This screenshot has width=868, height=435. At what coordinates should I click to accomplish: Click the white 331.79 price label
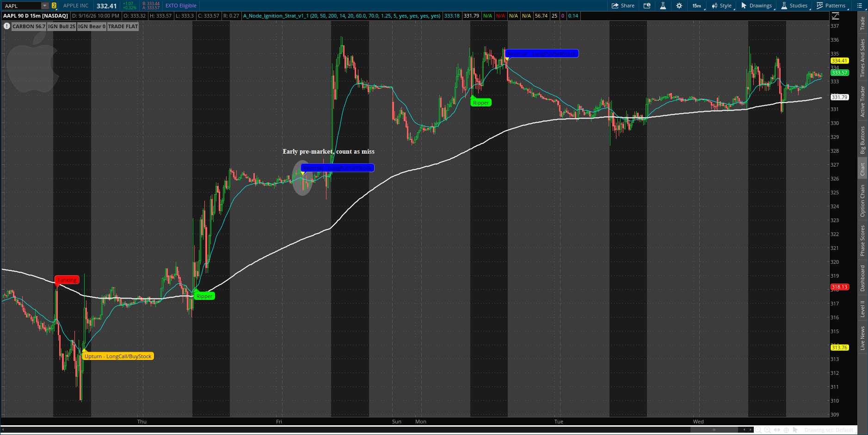tap(839, 97)
